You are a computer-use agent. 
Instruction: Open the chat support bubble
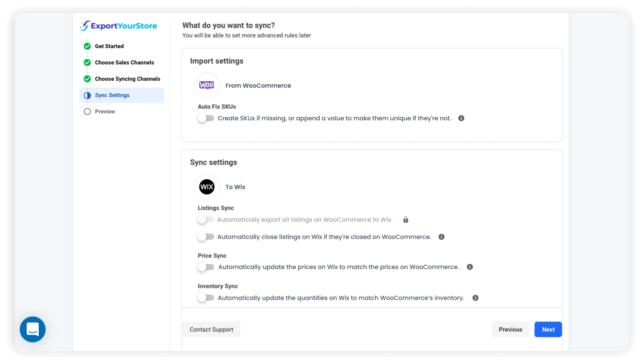(x=32, y=329)
